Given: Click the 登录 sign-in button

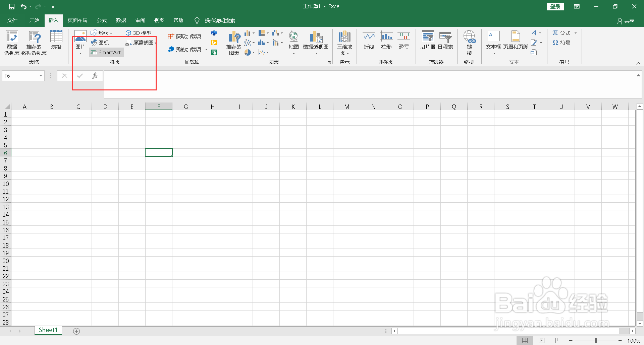Looking at the screenshot, I should point(555,6).
